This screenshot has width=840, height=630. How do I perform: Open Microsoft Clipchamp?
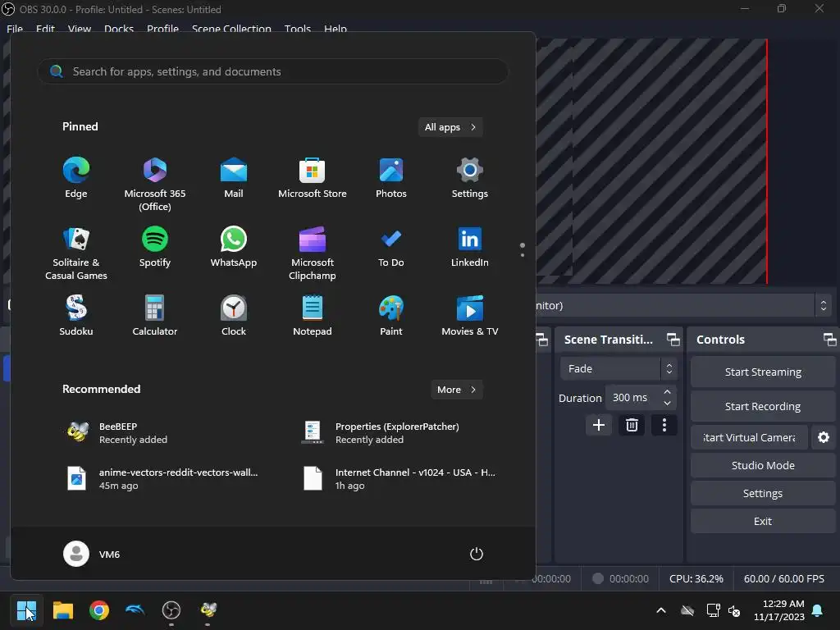[x=313, y=253]
